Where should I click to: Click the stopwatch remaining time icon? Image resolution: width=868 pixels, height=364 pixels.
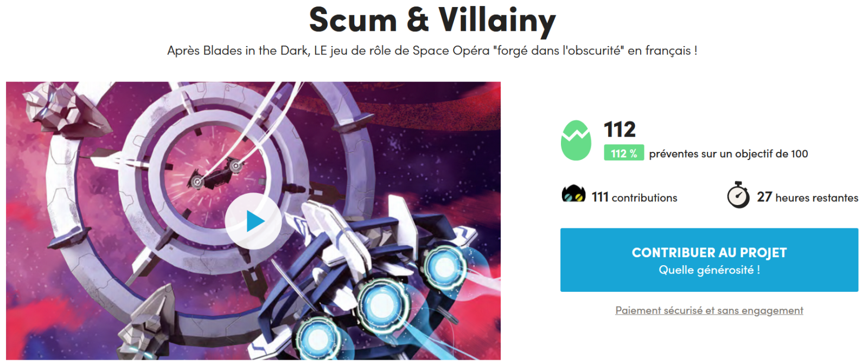[738, 195]
